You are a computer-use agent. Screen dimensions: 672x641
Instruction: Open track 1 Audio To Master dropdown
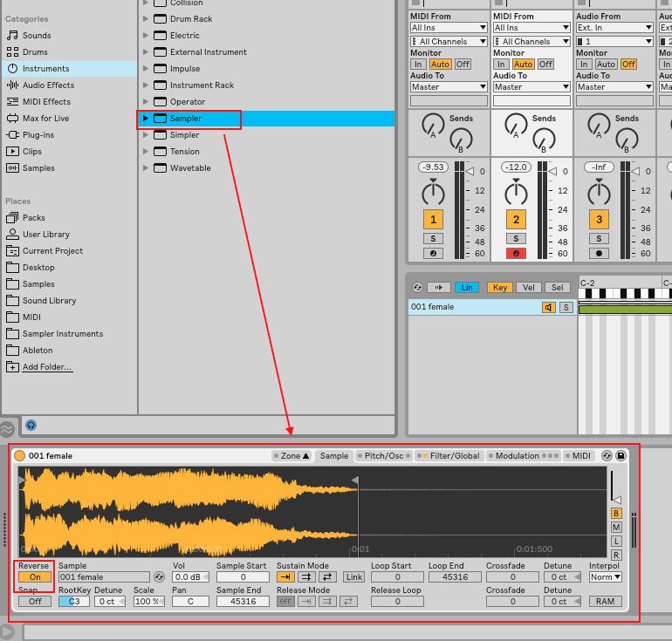pyautogui.click(x=449, y=86)
